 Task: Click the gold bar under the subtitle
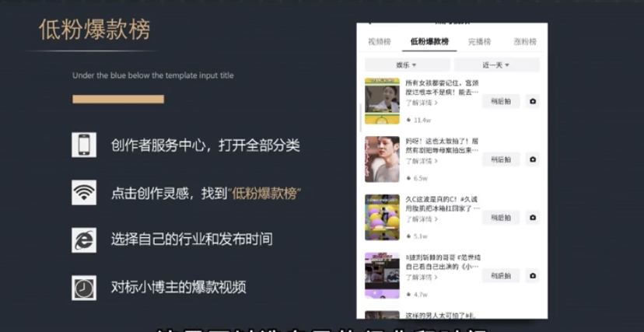pyautogui.click(x=118, y=99)
